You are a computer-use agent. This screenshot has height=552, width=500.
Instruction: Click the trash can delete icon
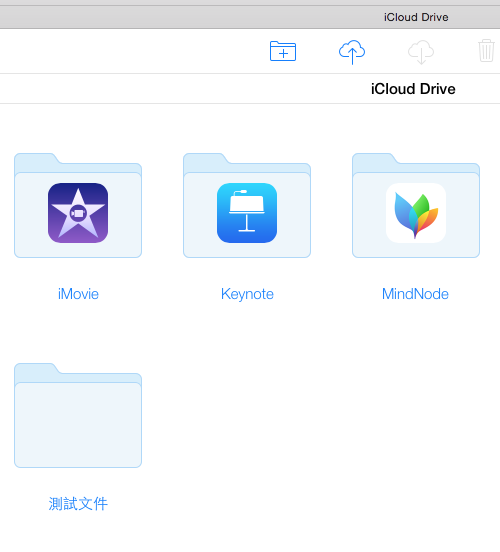(x=486, y=51)
